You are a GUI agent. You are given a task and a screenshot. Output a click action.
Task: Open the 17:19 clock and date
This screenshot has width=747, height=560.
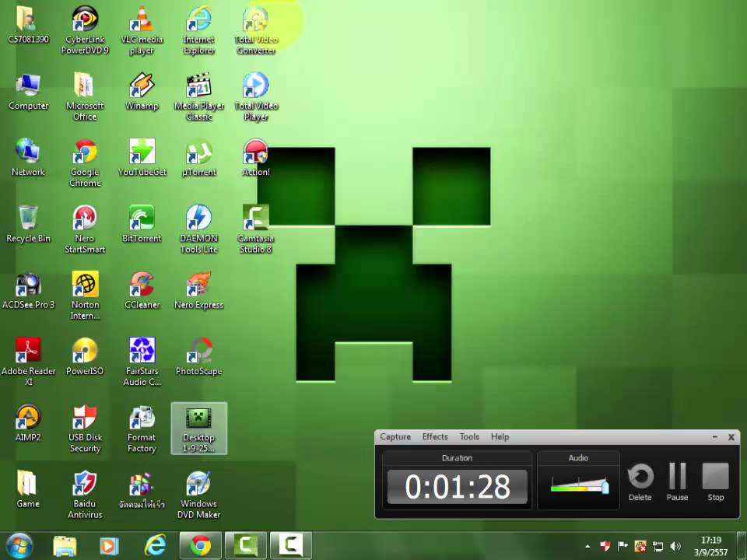(x=710, y=546)
